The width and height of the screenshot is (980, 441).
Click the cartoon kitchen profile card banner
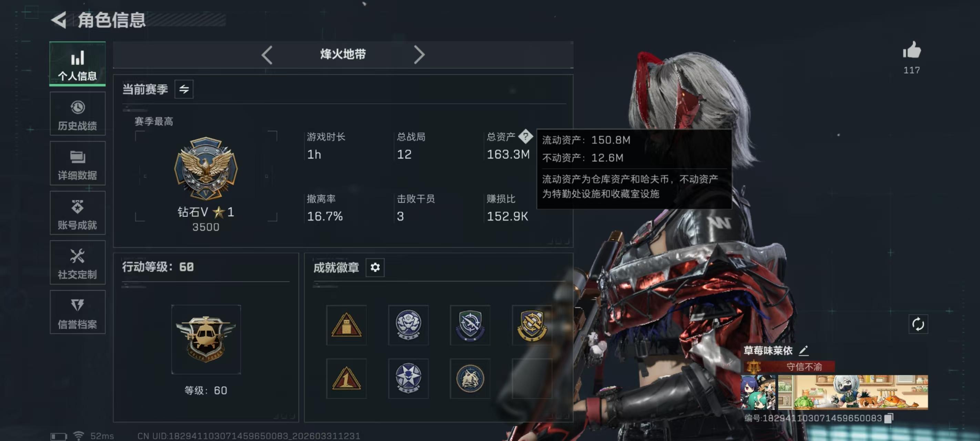tap(853, 392)
